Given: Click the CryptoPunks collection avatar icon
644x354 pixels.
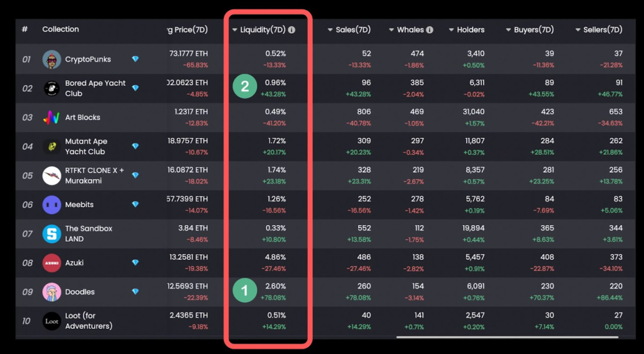Looking at the screenshot, I should pyautogui.click(x=52, y=59).
